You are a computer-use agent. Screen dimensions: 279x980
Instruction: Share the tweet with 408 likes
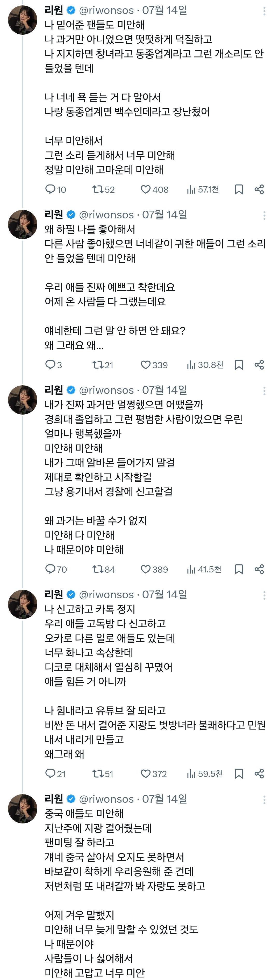[259, 189]
